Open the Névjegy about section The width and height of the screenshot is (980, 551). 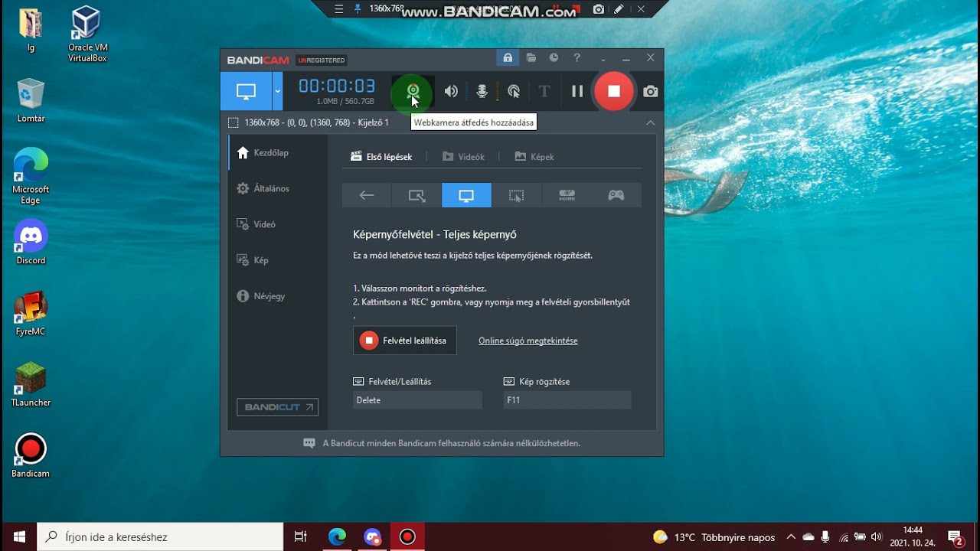coord(278,296)
